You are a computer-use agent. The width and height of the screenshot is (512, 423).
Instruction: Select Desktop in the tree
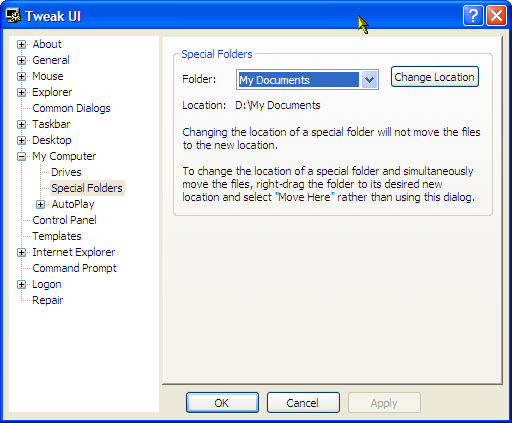(x=52, y=140)
